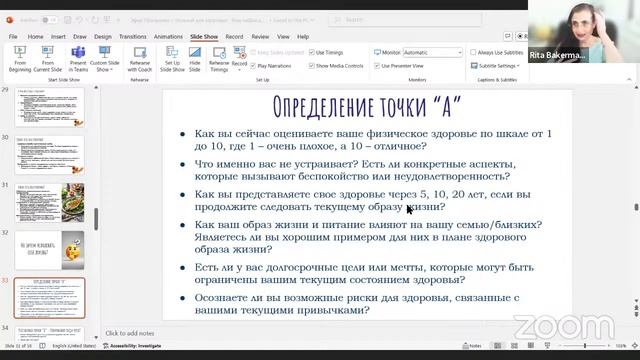The width and height of the screenshot is (640, 360).
Task: Switch to Normal view icon
Action: coord(498,346)
